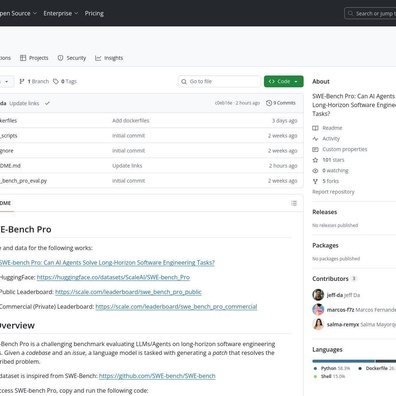Click the Dockerfile language entry
Screen dimensions: 396x396
click(x=377, y=368)
